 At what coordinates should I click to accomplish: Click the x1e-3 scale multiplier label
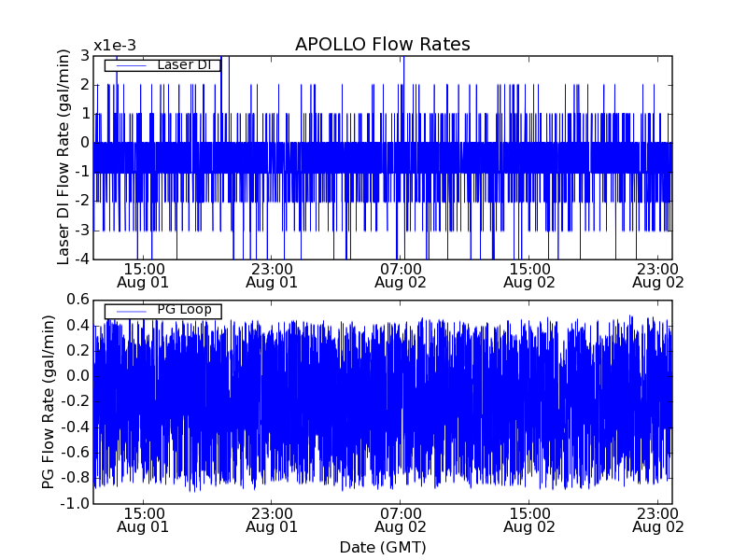[x=115, y=46]
